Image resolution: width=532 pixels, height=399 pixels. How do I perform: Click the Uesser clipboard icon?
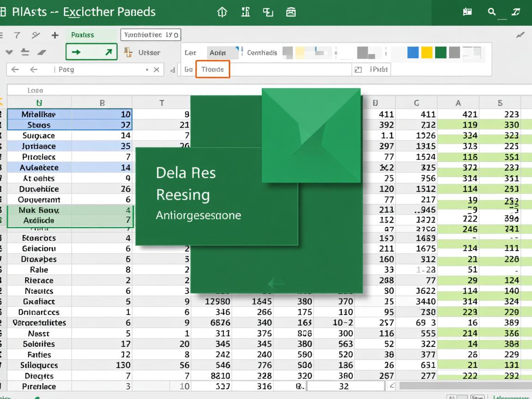(128, 53)
